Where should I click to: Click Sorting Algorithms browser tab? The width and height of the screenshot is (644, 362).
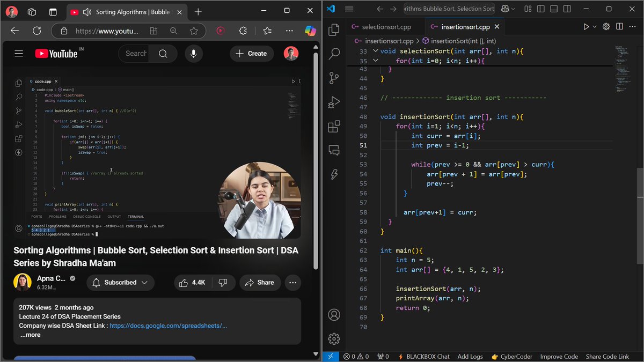[128, 12]
